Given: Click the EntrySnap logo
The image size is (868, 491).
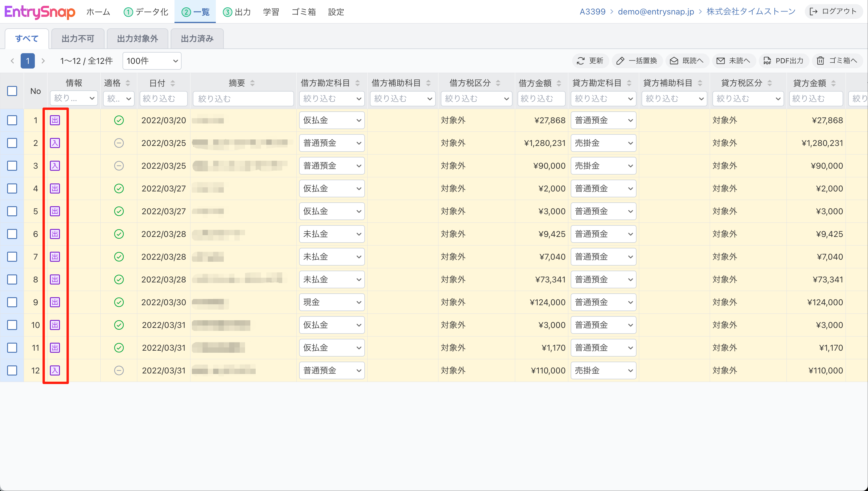Looking at the screenshot, I should tap(40, 12).
